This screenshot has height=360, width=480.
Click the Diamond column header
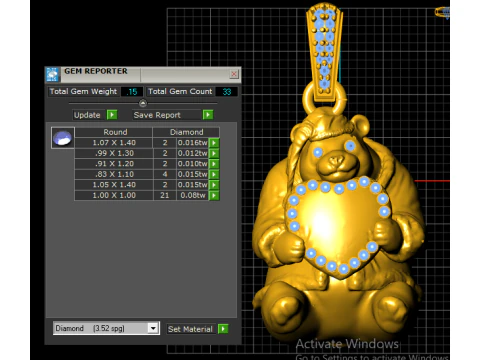(186, 132)
